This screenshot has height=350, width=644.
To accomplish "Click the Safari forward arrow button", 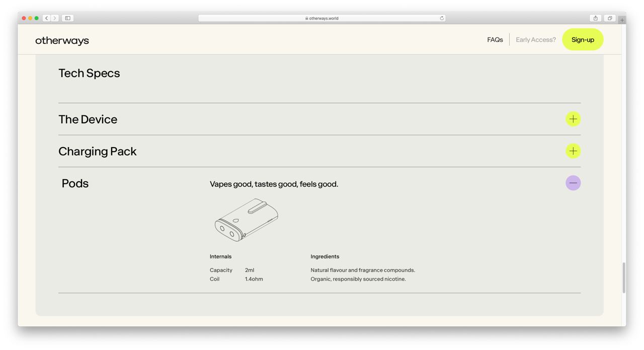I will (x=55, y=18).
